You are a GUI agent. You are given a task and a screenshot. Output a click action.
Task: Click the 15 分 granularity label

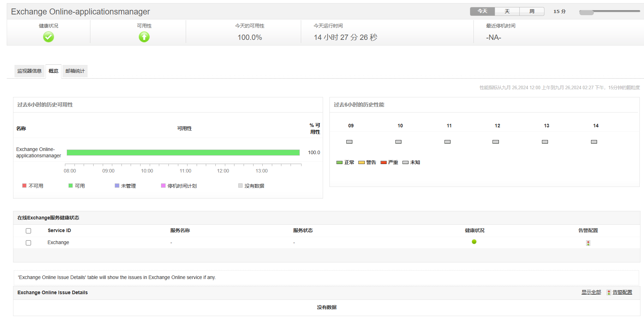[x=559, y=11]
